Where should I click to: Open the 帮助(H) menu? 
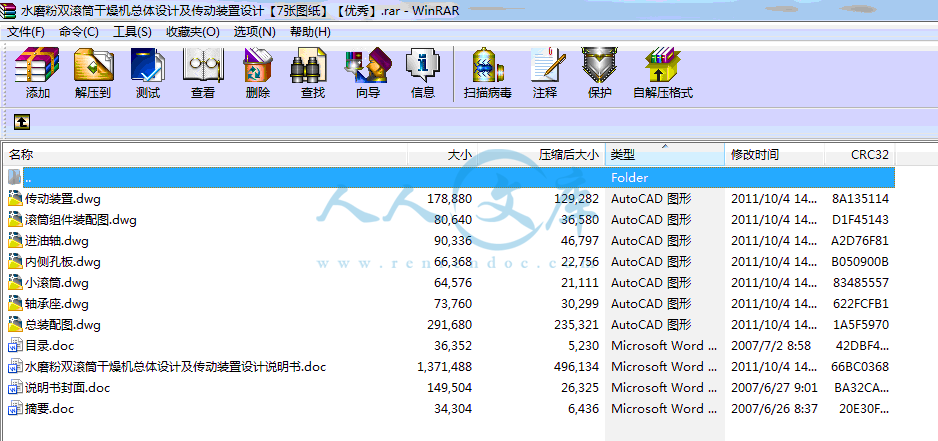tap(310, 32)
